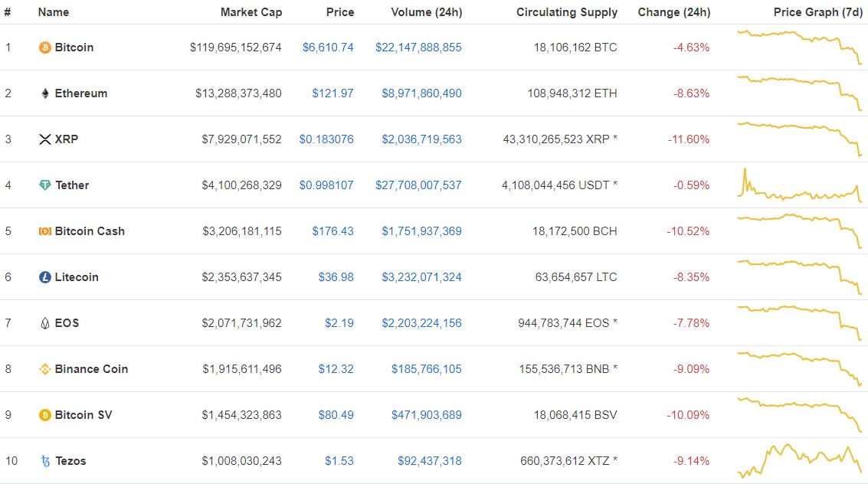This screenshot has width=868, height=484.
Task: Open EOS volume $2,203,224,156
Action: coord(422,323)
